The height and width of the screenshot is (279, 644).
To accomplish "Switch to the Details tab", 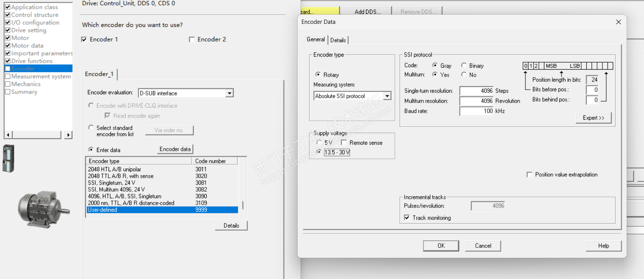I will (x=338, y=40).
